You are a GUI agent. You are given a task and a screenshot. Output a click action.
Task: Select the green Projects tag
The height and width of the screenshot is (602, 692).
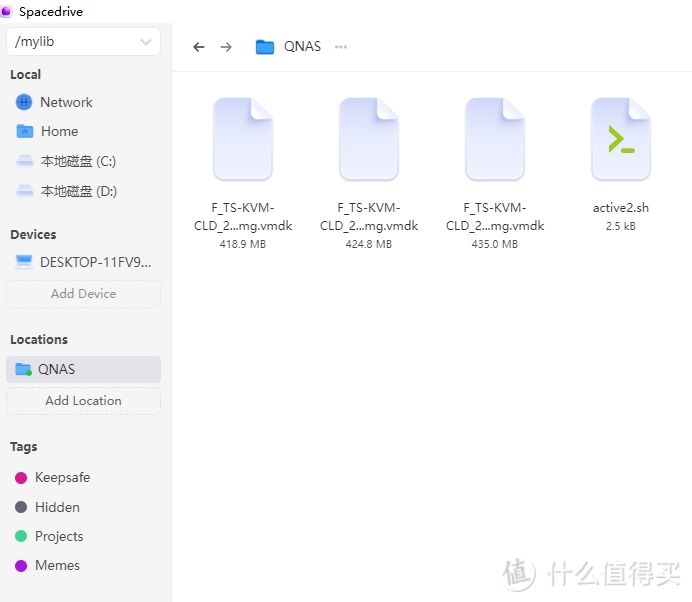pos(59,536)
